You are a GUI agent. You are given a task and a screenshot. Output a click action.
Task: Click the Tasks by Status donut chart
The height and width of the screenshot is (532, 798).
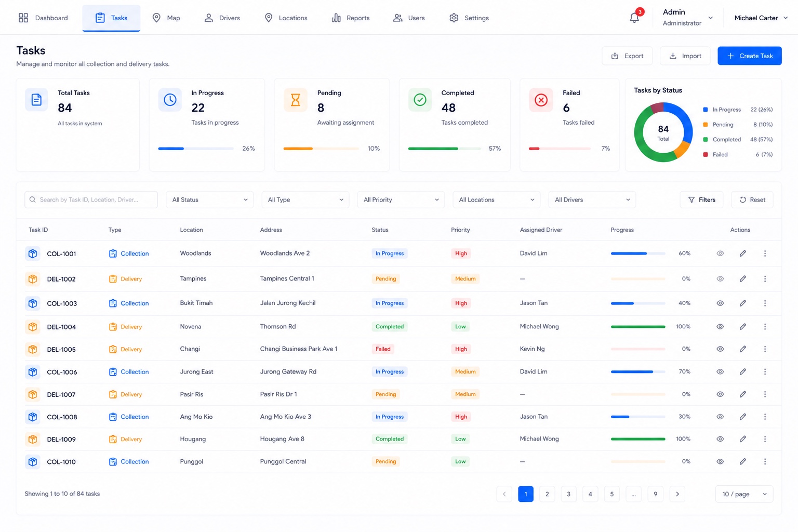pyautogui.click(x=663, y=132)
